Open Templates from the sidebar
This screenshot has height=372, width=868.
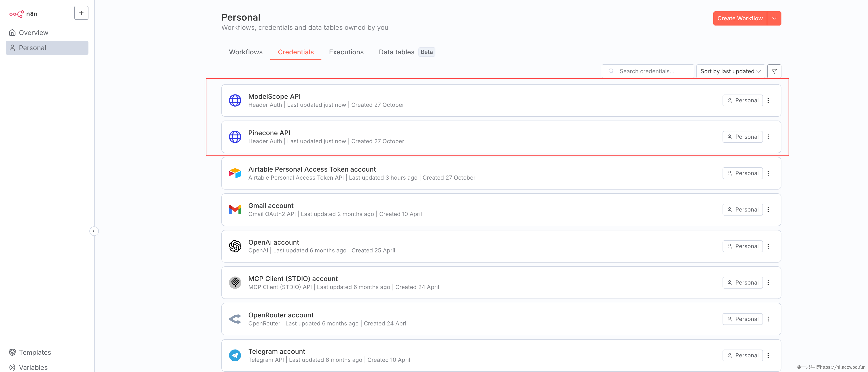[35, 352]
